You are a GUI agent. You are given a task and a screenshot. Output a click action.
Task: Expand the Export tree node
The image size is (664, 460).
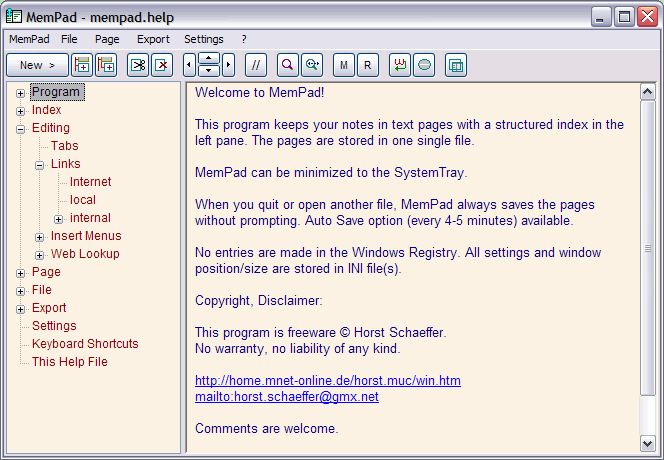pyautogui.click(x=20, y=309)
